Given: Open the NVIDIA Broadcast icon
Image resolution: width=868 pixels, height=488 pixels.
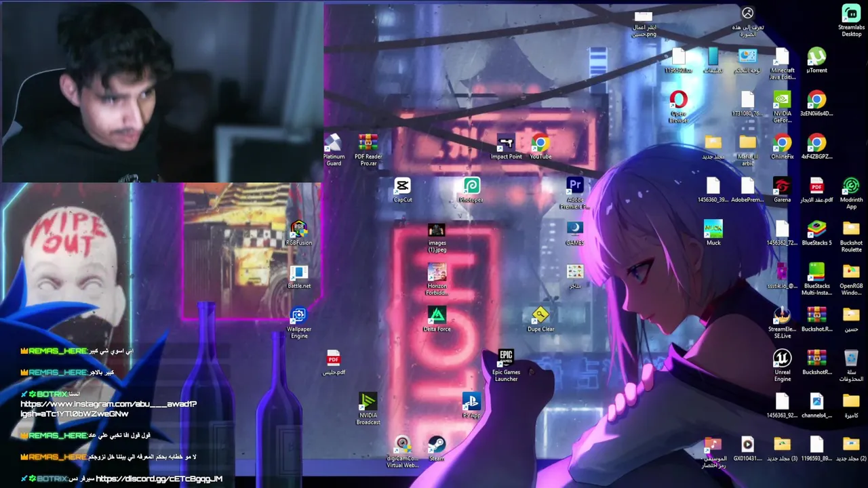Looking at the screenshot, I should 368,409.
